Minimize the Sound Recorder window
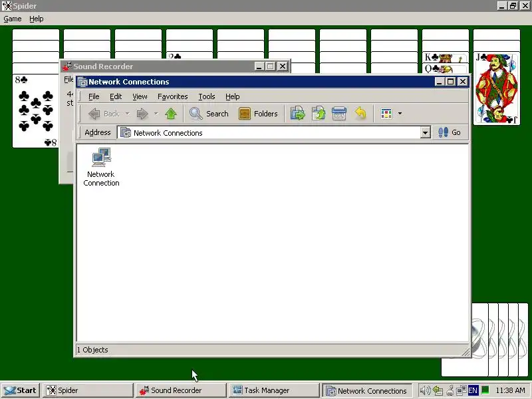The image size is (532, 399). (259, 66)
